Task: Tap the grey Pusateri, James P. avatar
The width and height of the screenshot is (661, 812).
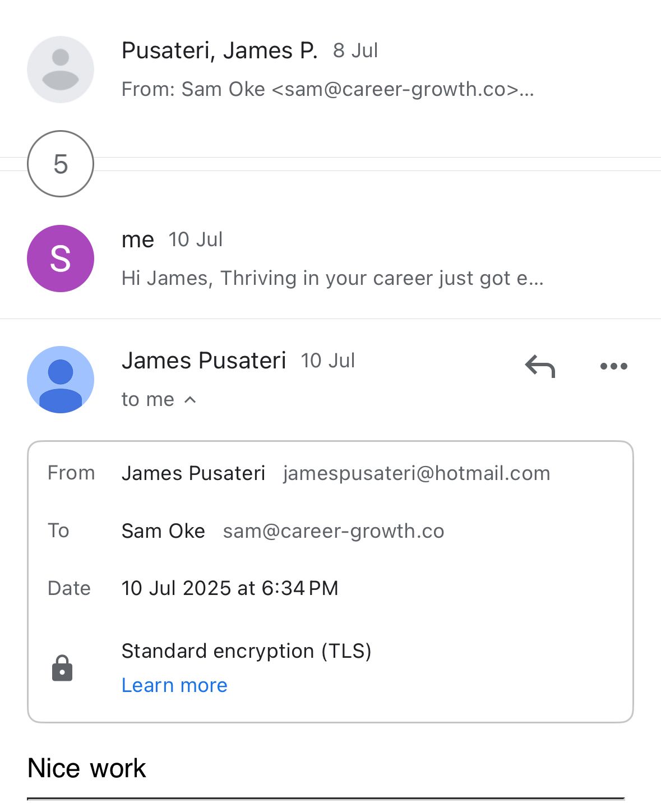Action: [x=61, y=70]
